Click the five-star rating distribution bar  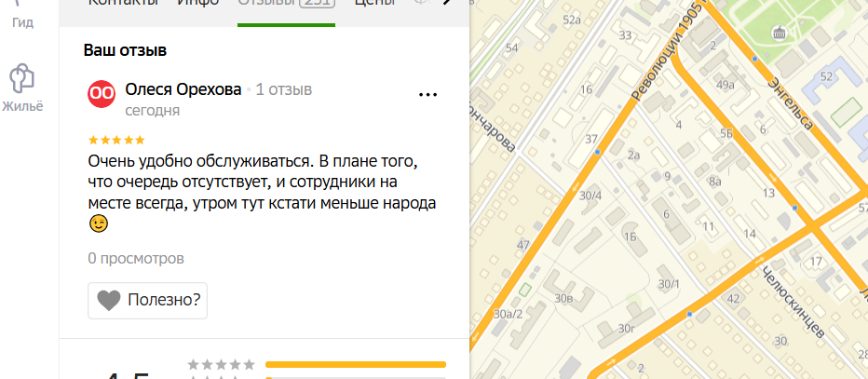click(x=356, y=365)
